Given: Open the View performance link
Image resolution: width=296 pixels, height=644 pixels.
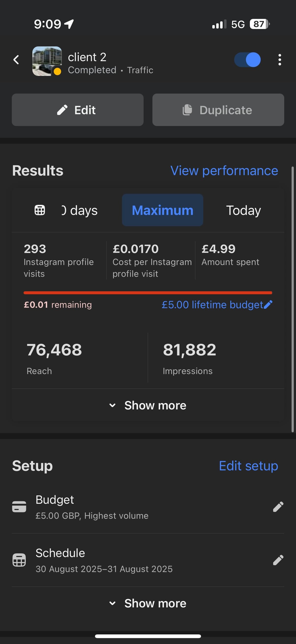Looking at the screenshot, I should [x=224, y=171].
